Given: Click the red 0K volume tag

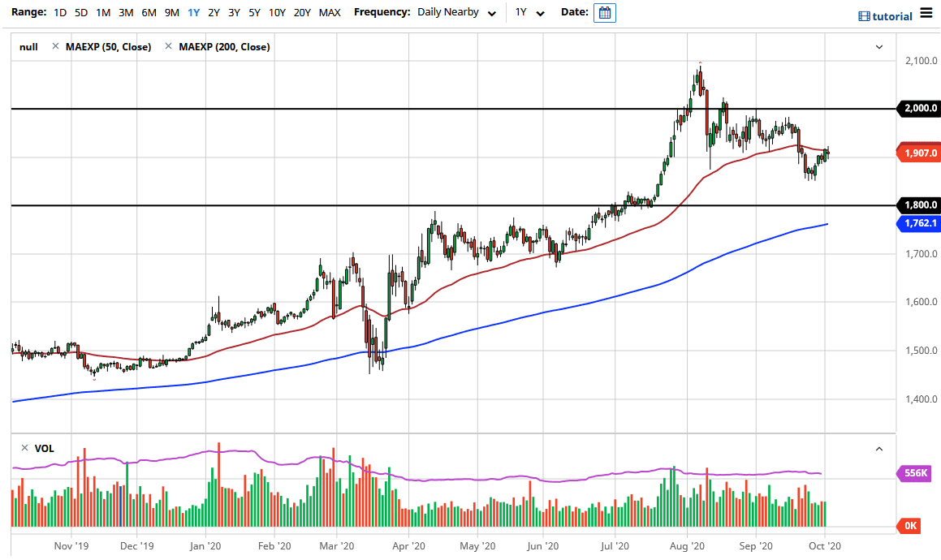Looking at the screenshot, I should (x=909, y=526).
